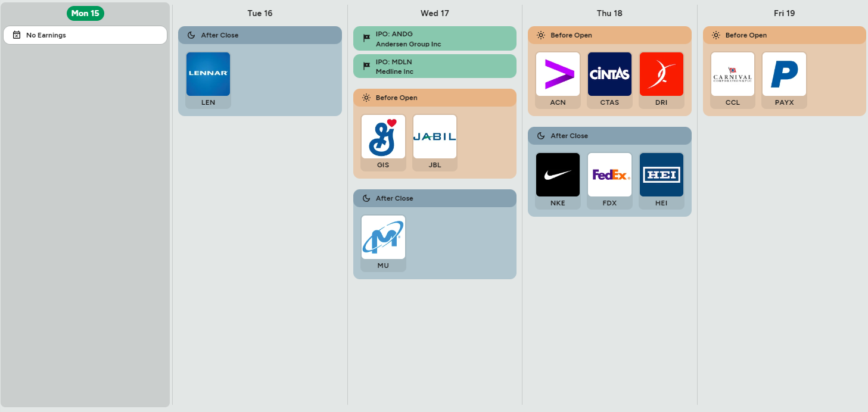Open the Lennar LEN logo tile
This screenshot has width=868, height=412.
click(208, 74)
